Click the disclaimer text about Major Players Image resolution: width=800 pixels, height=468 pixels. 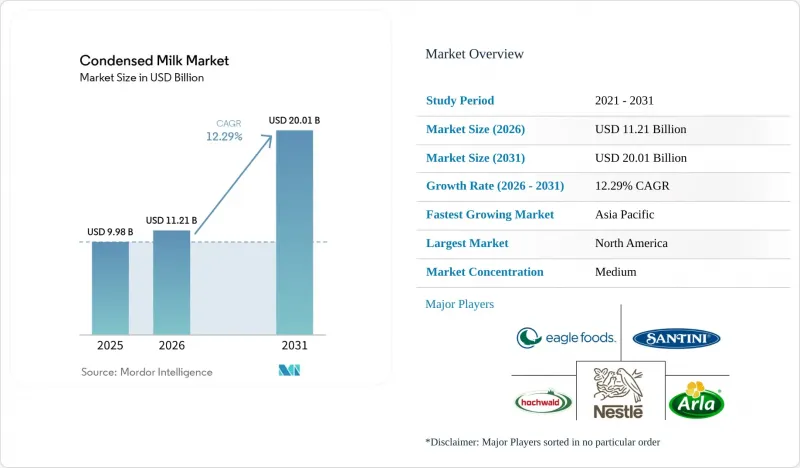tap(543, 442)
